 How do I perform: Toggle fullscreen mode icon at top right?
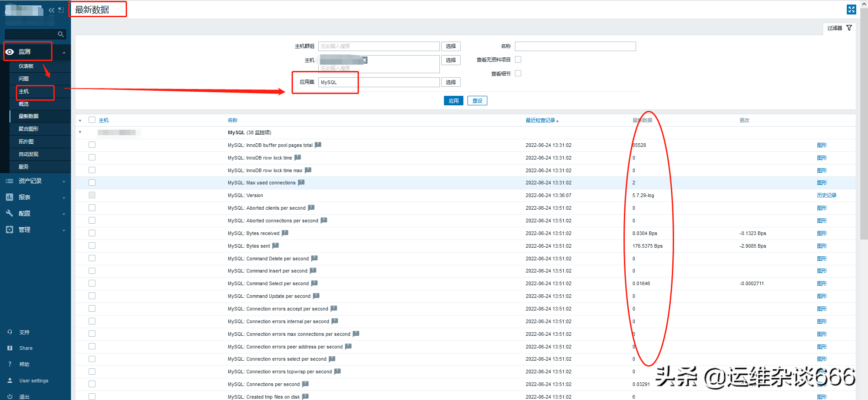[851, 9]
